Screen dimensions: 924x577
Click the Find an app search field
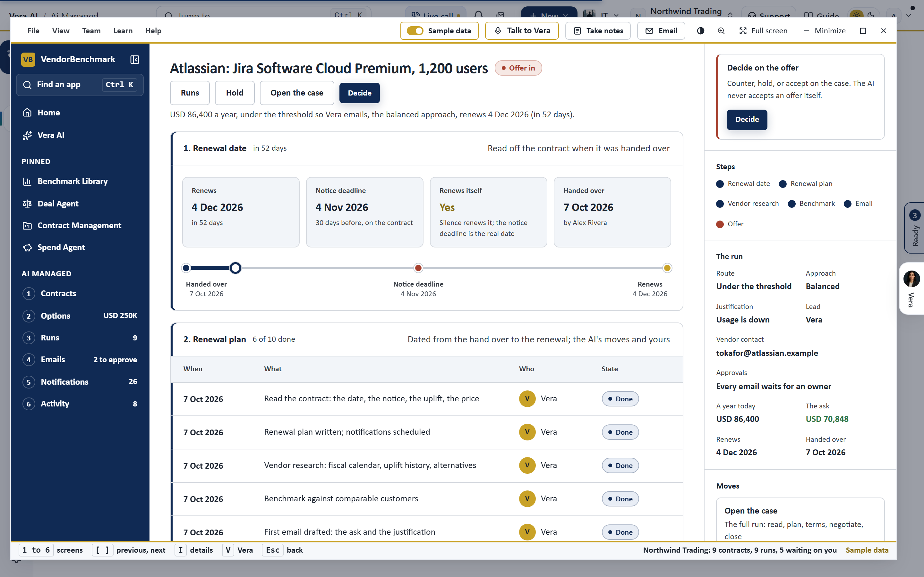[x=80, y=85]
